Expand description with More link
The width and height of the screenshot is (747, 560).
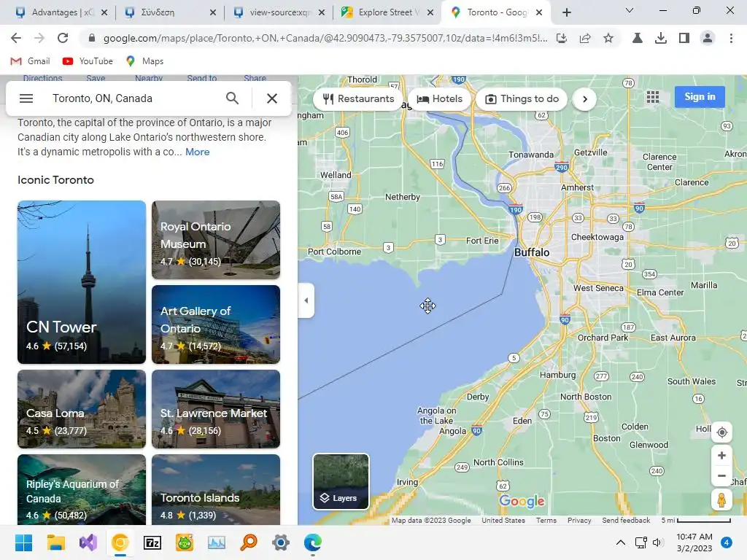pos(197,152)
